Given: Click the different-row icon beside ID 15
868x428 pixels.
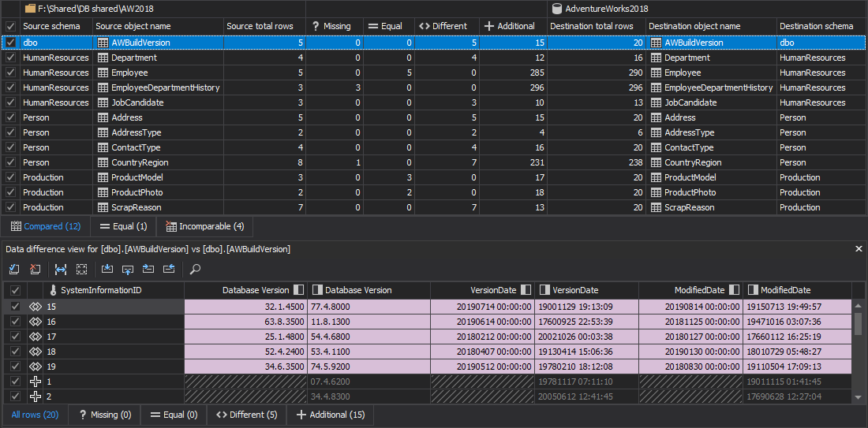Looking at the screenshot, I should pyautogui.click(x=36, y=307).
